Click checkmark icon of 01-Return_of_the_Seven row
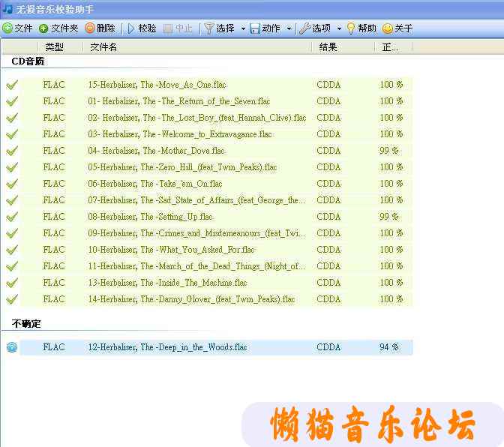This screenshot has height=447, width=504. coord(12,101)
